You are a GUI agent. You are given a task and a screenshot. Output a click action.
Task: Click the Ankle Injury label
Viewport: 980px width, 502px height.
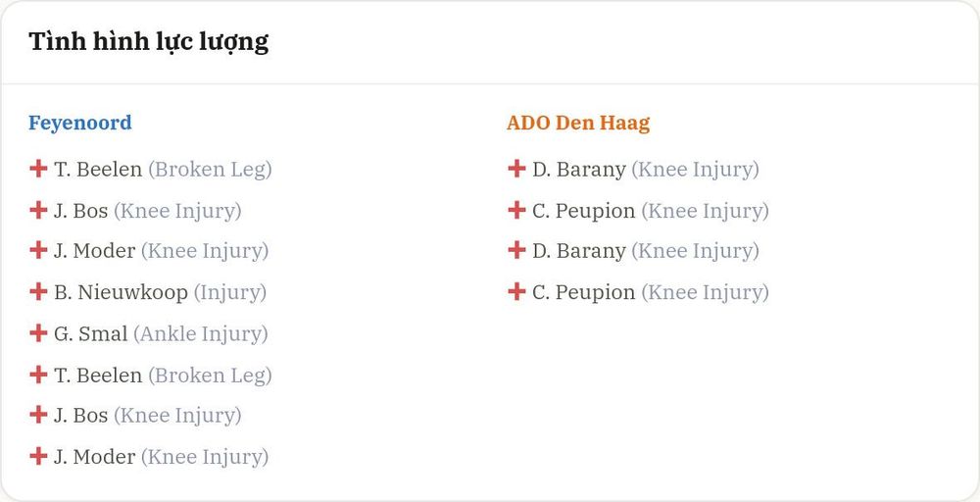pos(201,333)
